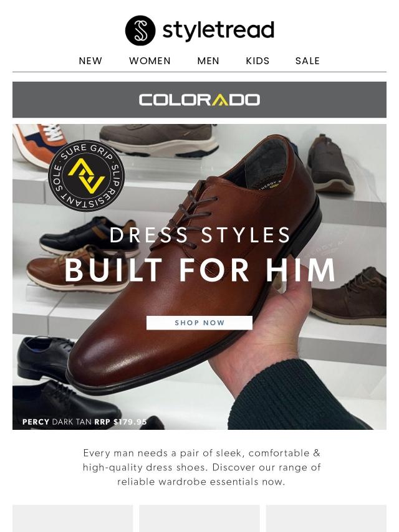
Task: Click the round black Styletread S logo
Action: click(140, 30)
